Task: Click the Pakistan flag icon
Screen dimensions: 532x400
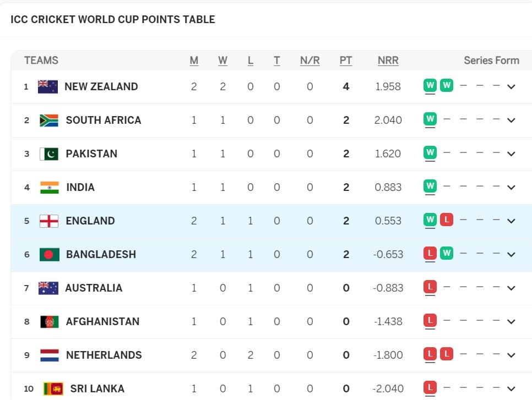Action: pyautogui.click(x=49, y=154)
